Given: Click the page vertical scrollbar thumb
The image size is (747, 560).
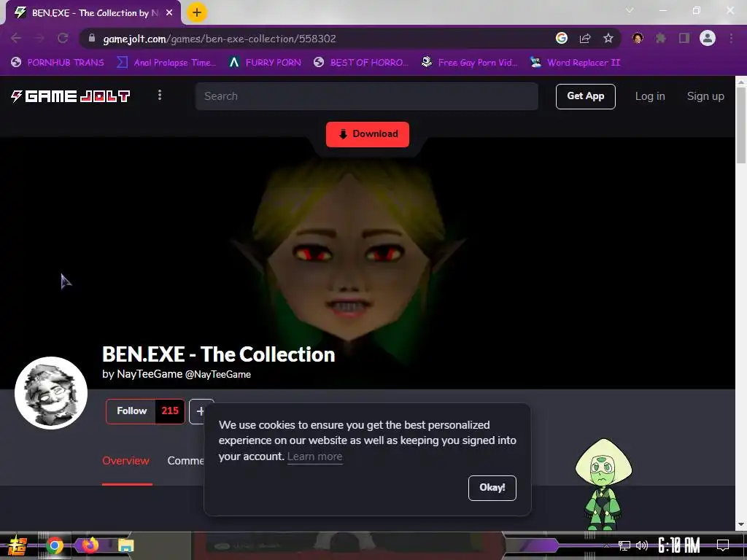Looking at the screenshot, I should (x=741, y=125).
